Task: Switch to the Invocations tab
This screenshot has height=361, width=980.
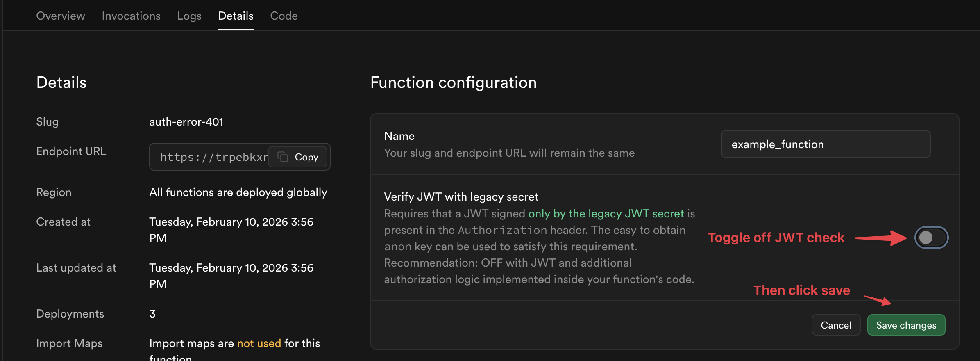Action: click(x=131, y=16)
